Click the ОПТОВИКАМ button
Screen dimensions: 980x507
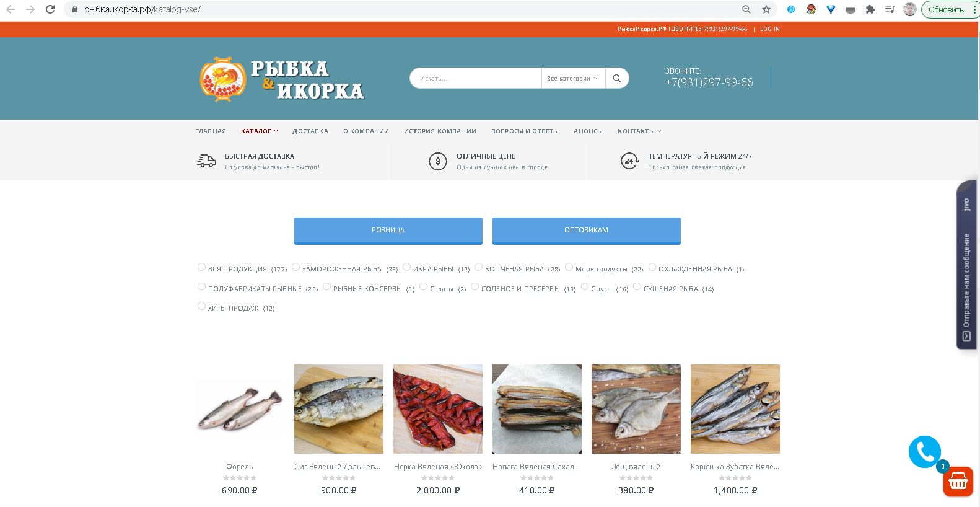(x=586, y=230)
